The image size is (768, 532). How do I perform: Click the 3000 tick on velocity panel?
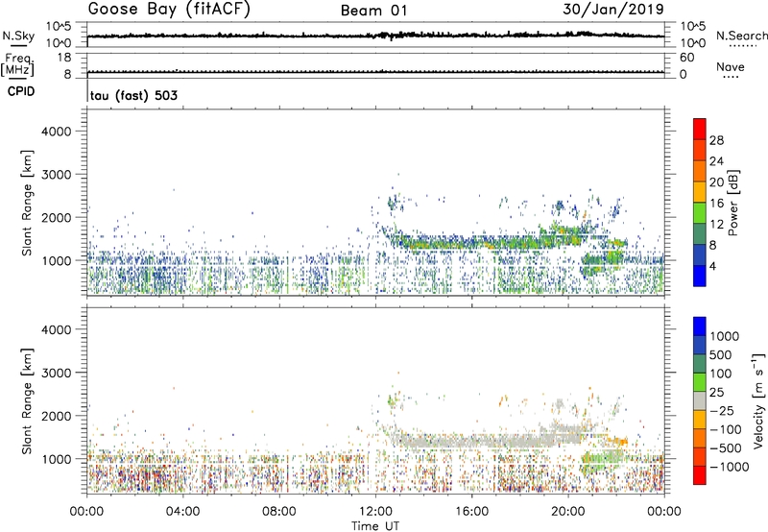point(57,373)
